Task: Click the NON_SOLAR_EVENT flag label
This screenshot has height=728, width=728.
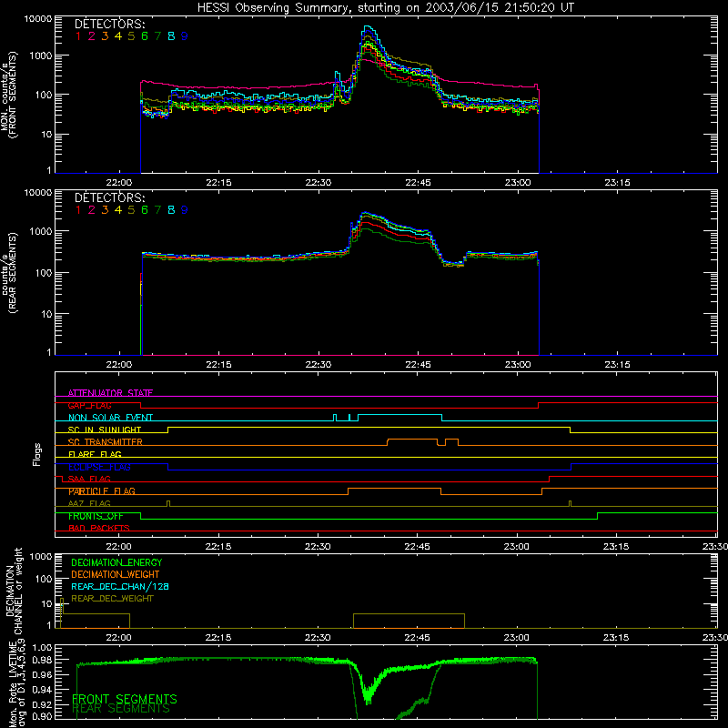Action: point(110,418)
